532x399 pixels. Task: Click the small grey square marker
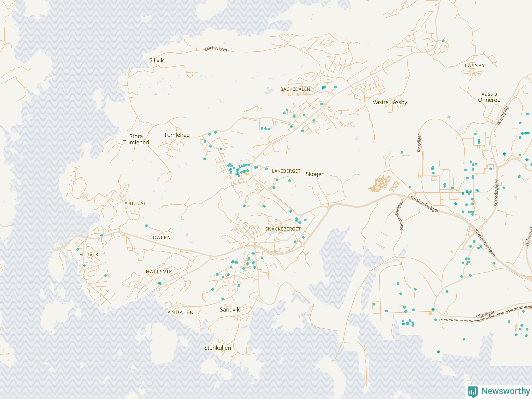coord(449,117)
